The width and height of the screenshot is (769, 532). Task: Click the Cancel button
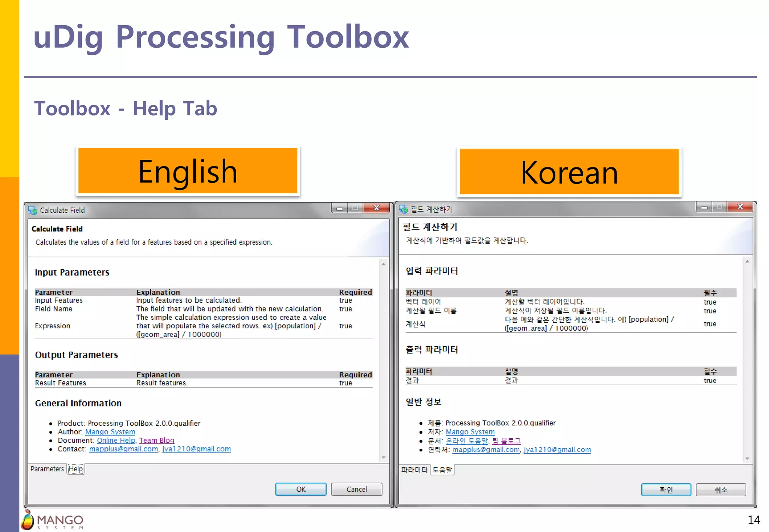pyautogui.click(x=357, y=489)
